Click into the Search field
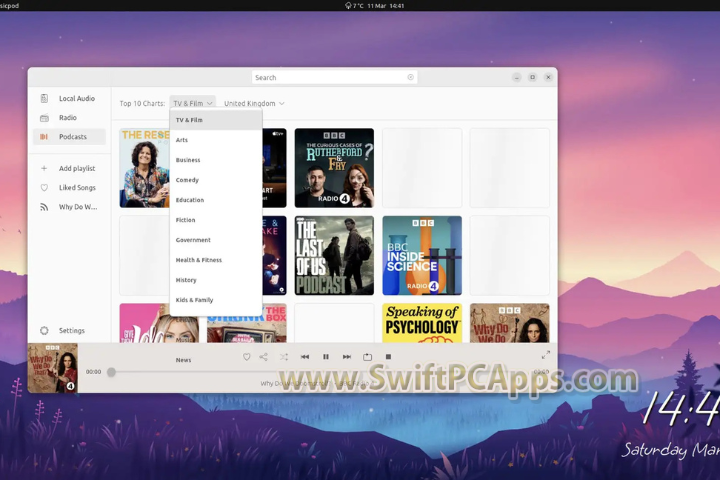The image size is (720, 480). pyautogui.click(x=334, y=77)
